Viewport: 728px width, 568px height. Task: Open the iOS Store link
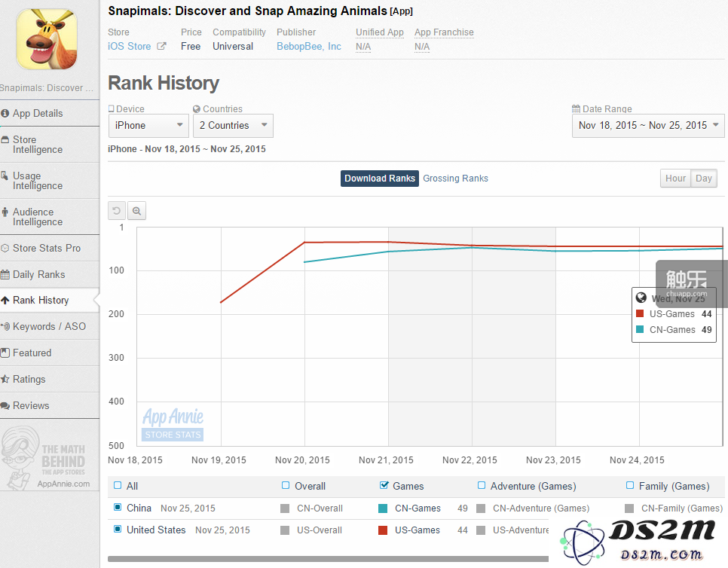[x=130, y=47]
